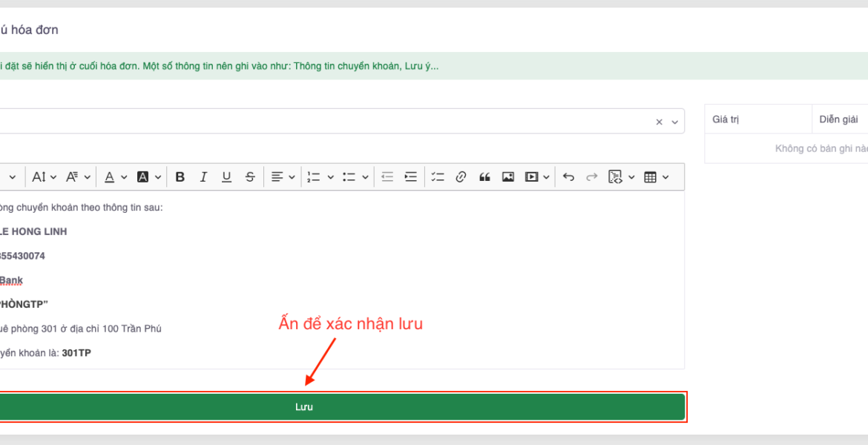Open the font size dropdown

(x=45, y=177)
